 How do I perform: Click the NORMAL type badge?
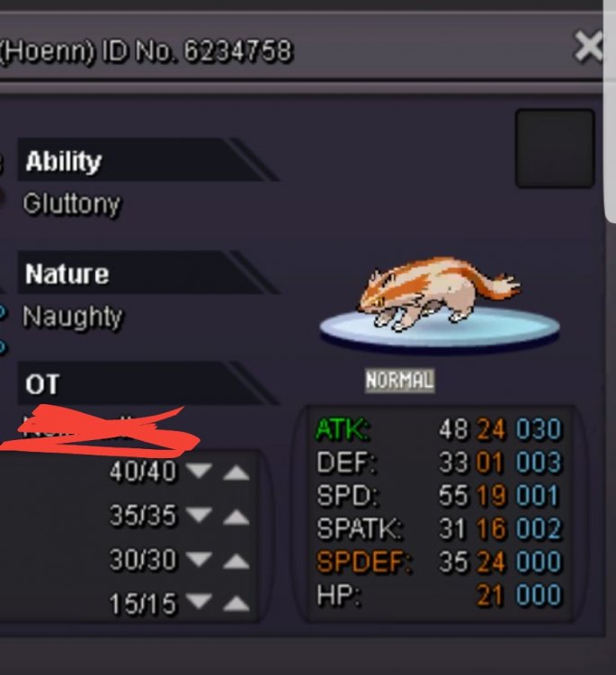(399, 381)
